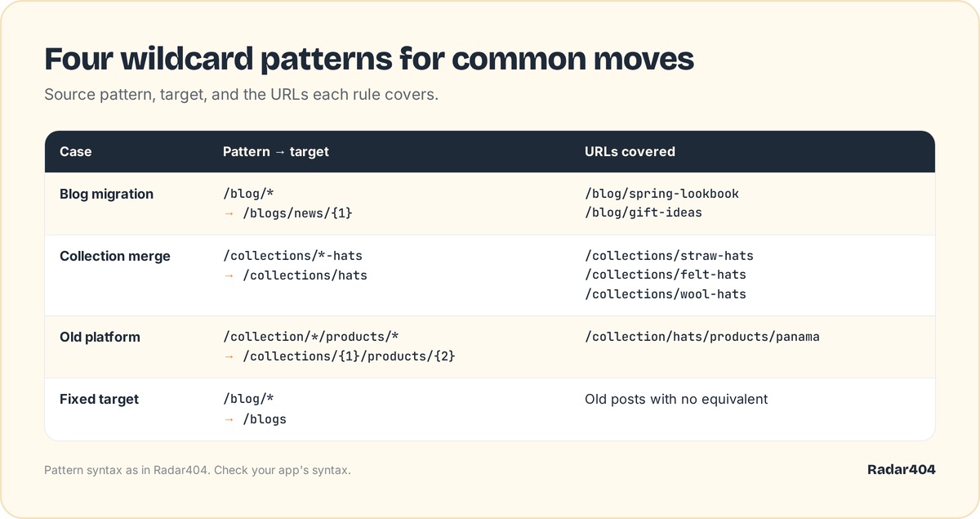Click the "Fixed target" row label
The width and height of the screenshot is (980, 519).
coord(99,400)
